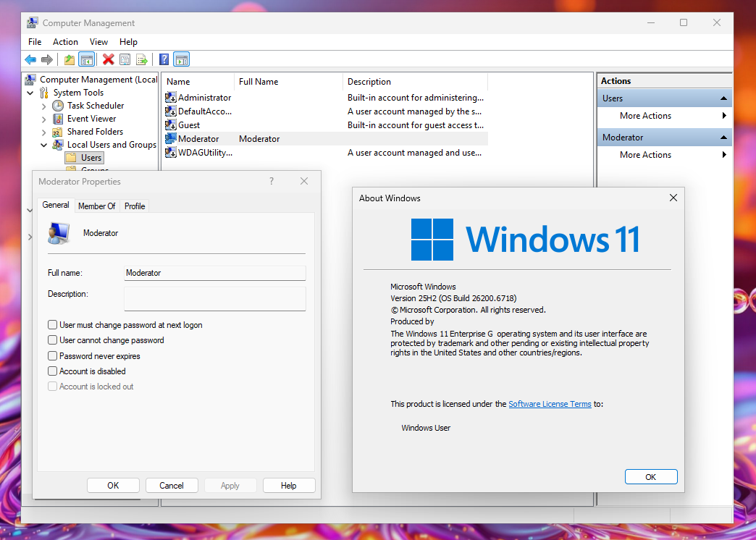Select the Computer Management (Local) root icon
The image size is (756, 540).
coord(30,79)
